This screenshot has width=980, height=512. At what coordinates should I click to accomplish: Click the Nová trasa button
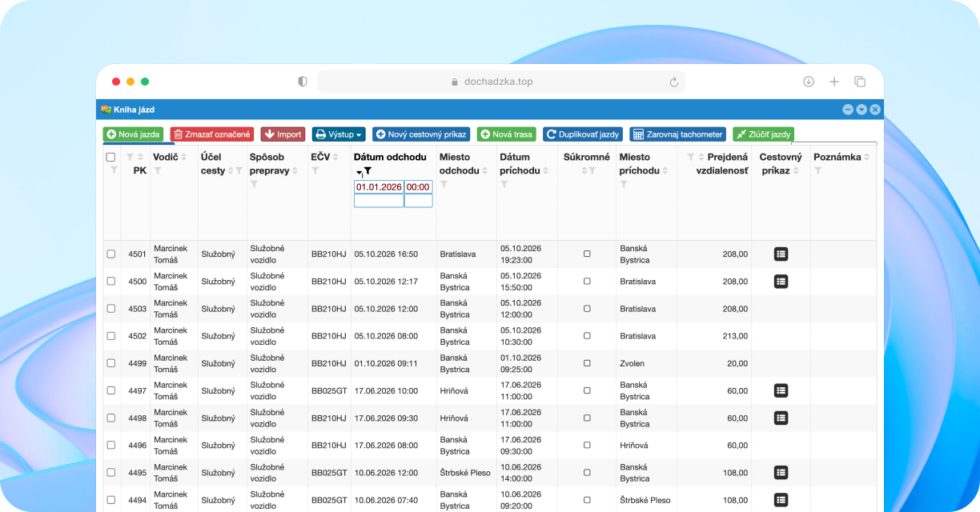coord(507,134)
